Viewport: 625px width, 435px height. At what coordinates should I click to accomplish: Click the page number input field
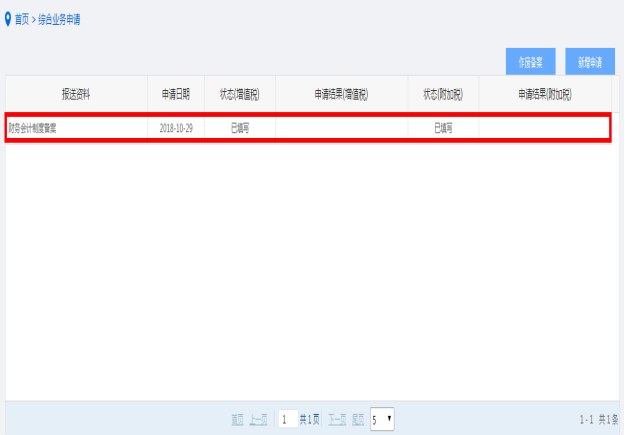point(286,419)
